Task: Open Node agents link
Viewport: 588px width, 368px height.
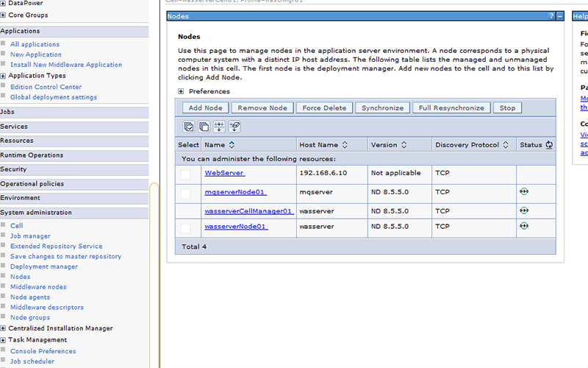Action: coord(30,297)
